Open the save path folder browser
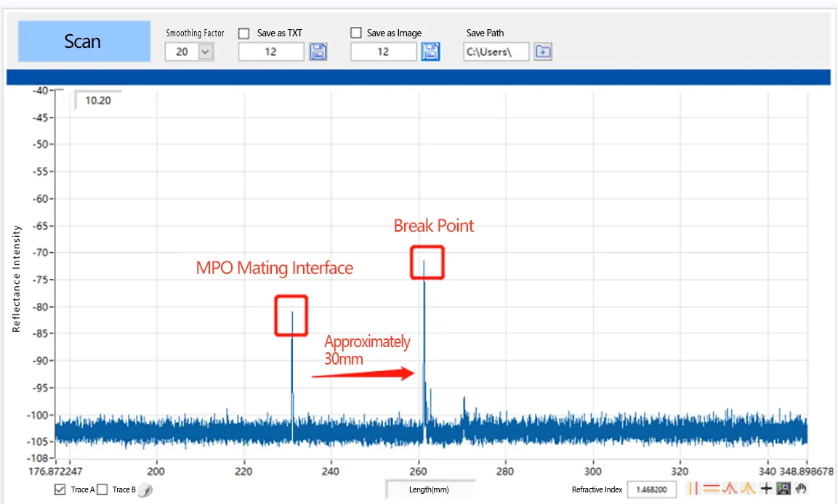Screen dimensions: 838x504 tap(543, 52)
